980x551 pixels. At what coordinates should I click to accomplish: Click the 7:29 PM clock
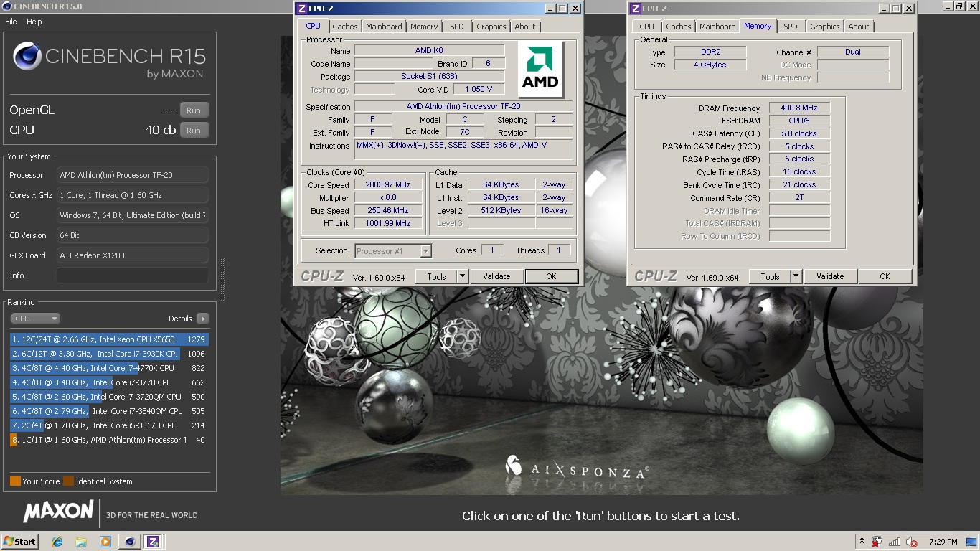coord(943,542)
